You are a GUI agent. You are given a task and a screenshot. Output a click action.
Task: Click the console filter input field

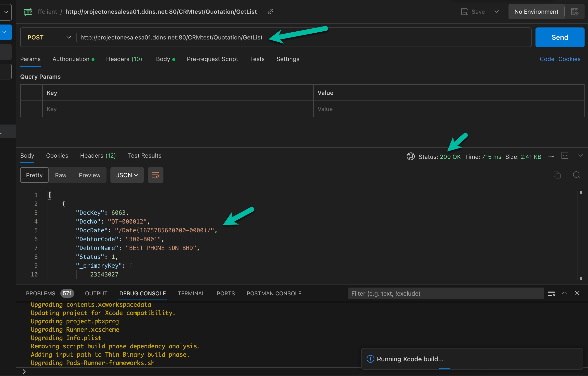[x=445, y=293]
